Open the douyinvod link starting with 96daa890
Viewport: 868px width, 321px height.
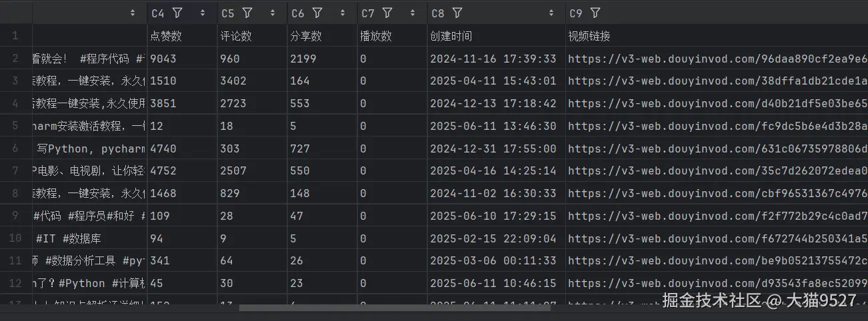point(717,59)
